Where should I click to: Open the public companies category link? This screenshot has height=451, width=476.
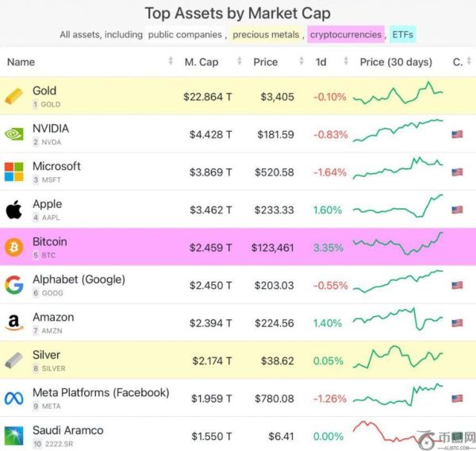pos(185,35)
